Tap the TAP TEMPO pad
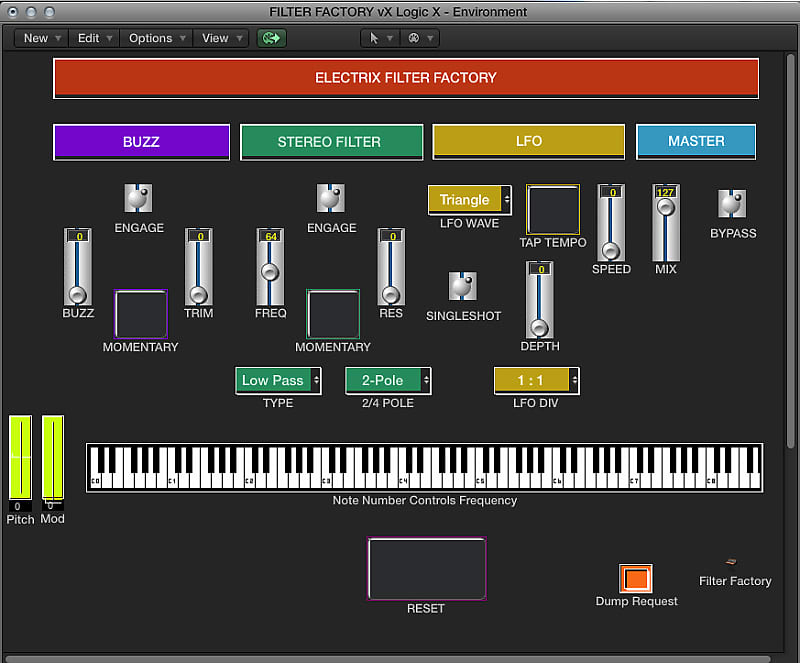The height and width of the screenshot is (663, 800). [x=552, y=211]
